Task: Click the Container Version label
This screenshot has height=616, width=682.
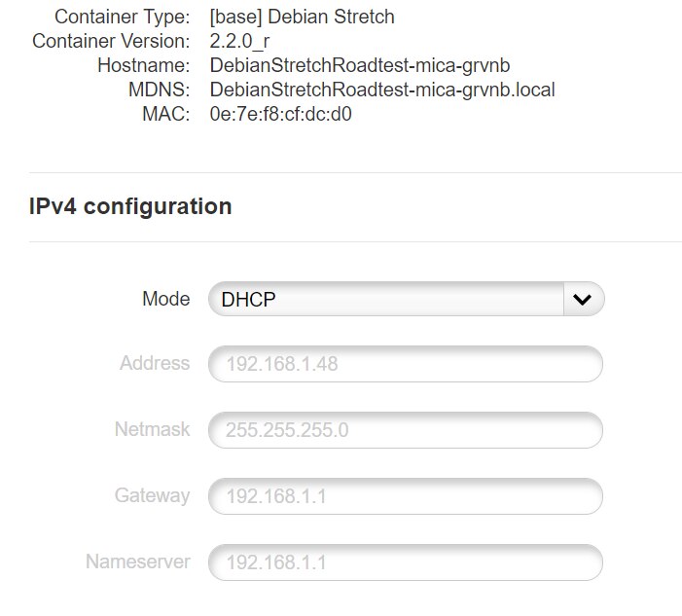Action: (111, 42)
